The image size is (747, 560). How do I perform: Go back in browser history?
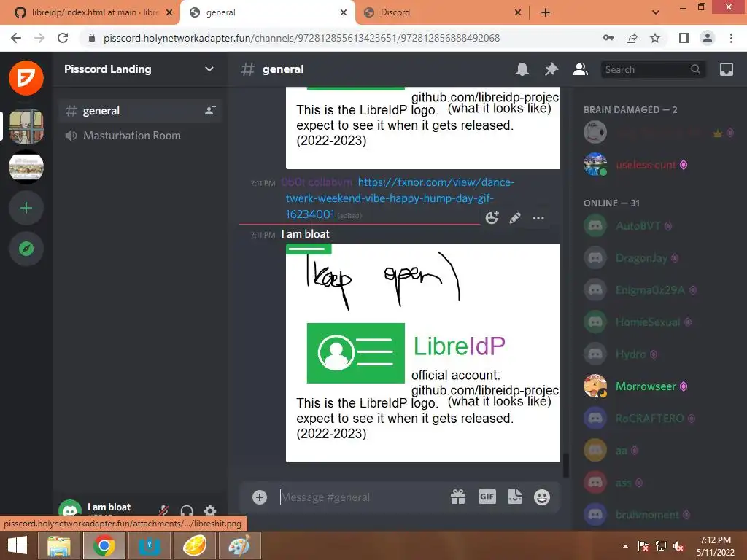tap(16, 38)
